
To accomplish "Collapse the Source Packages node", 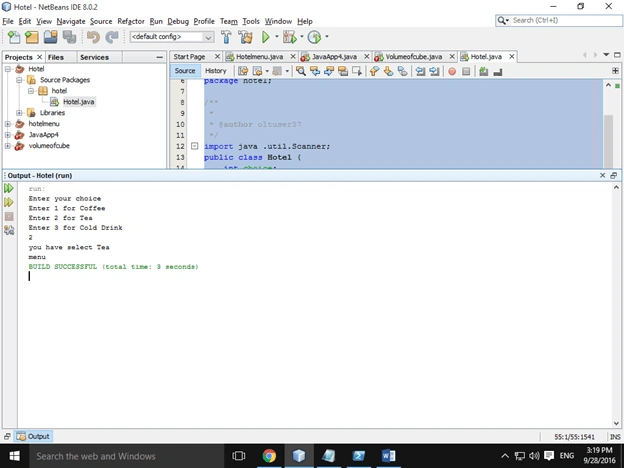I will pos(19,80).
